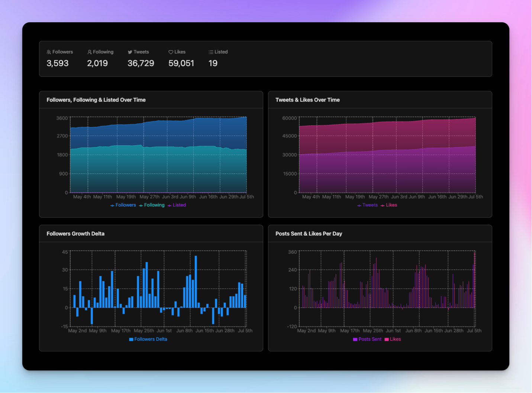Click the Followers Growth Delta chart title
The image size is (532, 393).
point(75,234)
